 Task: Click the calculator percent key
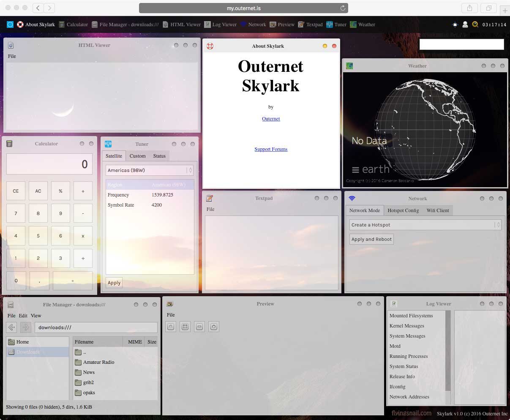60,191
